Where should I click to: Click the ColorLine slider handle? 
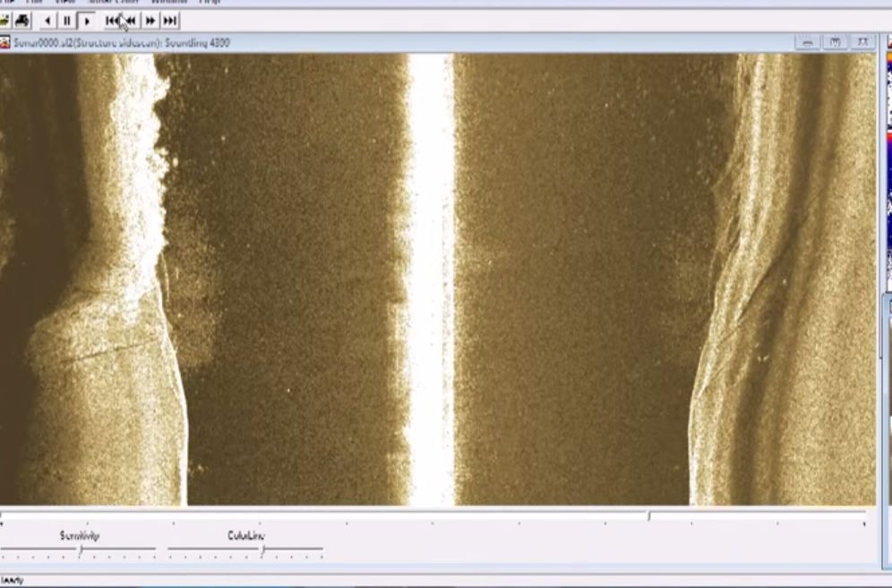[x=262, y=550]
